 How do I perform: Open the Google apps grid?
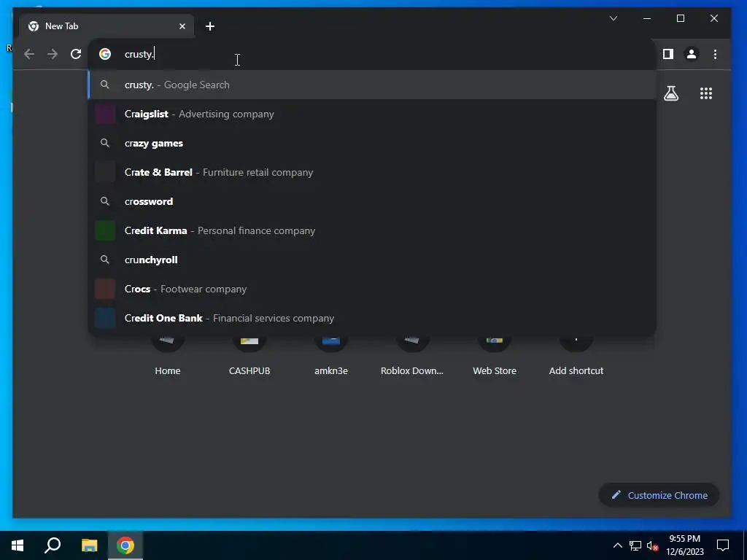(706, 93)
